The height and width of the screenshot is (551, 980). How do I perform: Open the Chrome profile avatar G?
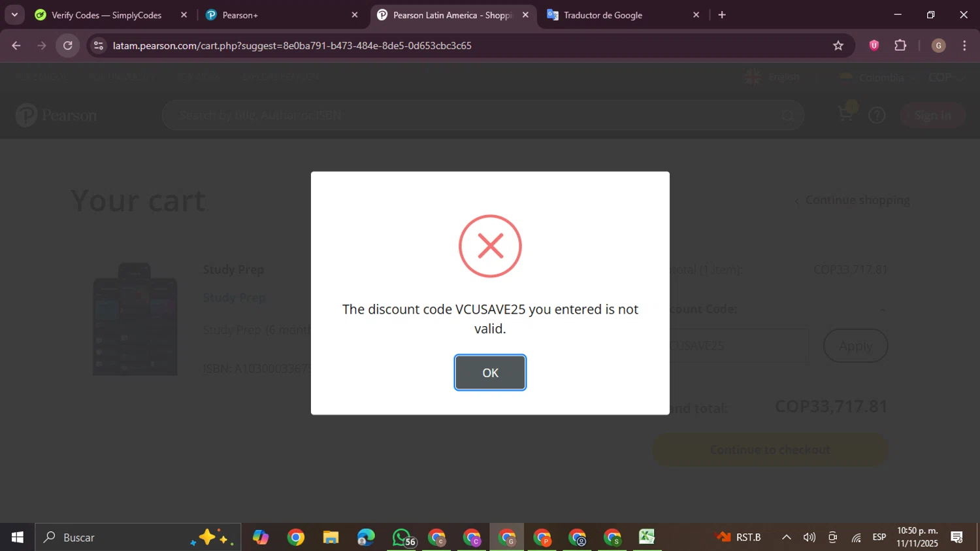pos(938,45)
